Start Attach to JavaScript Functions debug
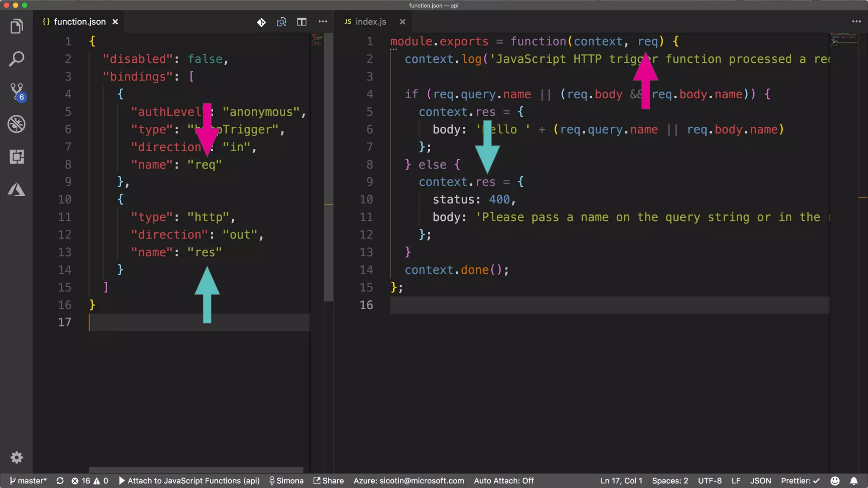The height and width of the screenshot is (488, 868). (189, 481)
